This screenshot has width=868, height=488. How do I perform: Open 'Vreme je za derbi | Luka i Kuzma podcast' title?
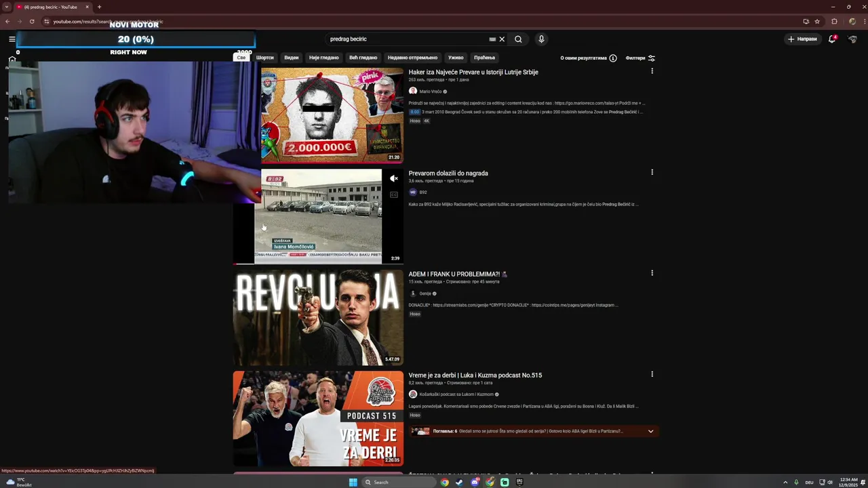coord(475,375)
